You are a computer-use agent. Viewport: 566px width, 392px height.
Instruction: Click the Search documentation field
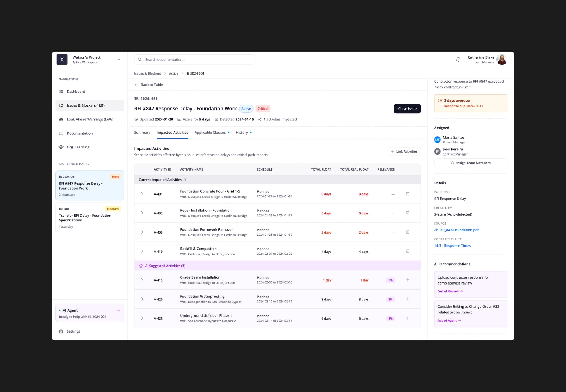195,59
